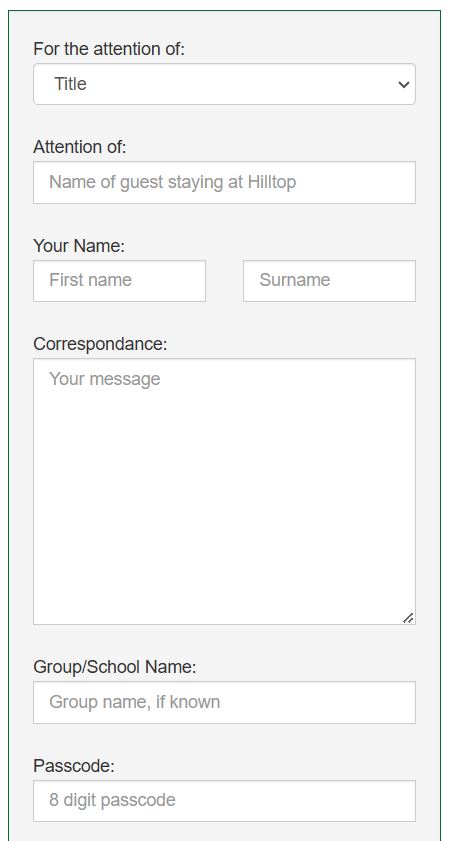
Task: Click the "Group/School Name:" label
Action: tap(115, 667)
